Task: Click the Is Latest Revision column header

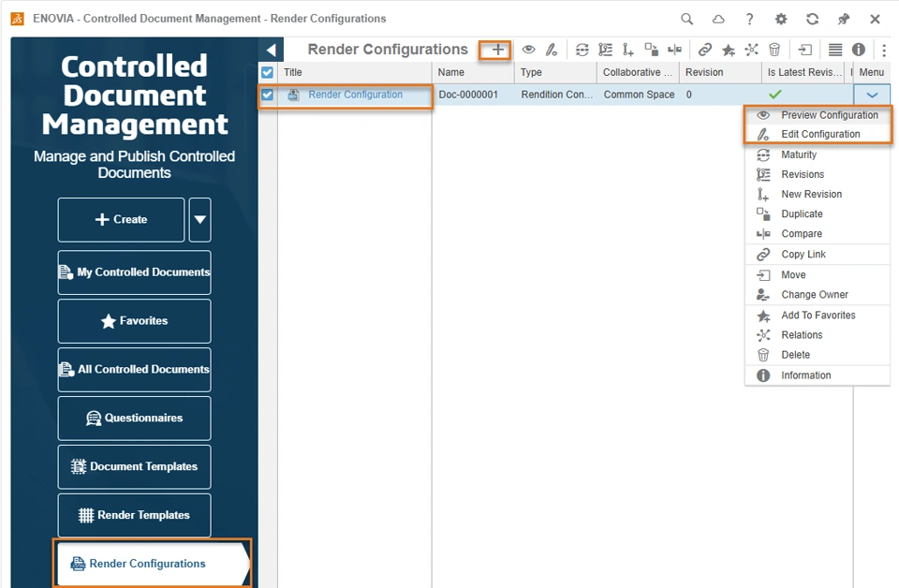Action: click(804, 72)
